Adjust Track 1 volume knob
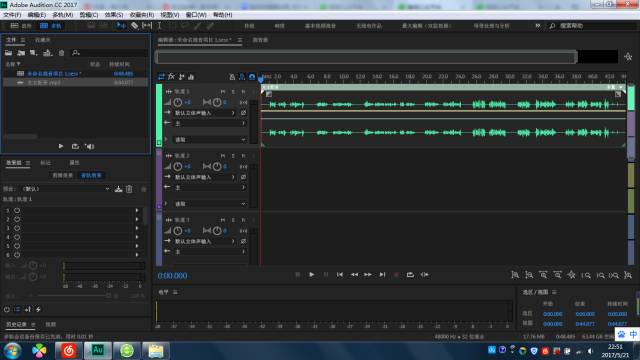This screenshot has width=640, height=360. pyautogui.click(x=178, y=102)
